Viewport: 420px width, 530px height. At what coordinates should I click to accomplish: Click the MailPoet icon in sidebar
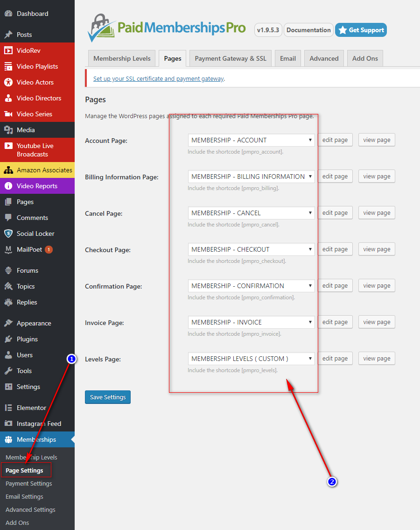pos(8,249)
